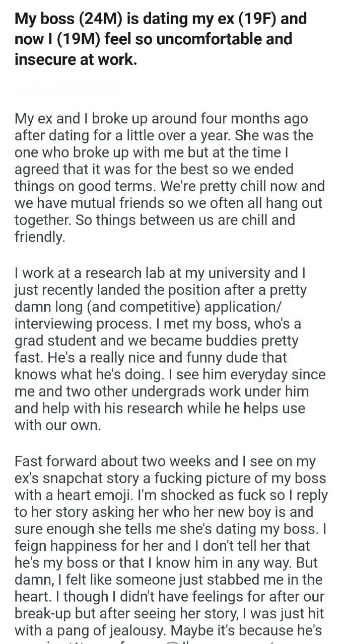Click the first paragraph starting "My ex and I"
The width and height of the screenshot is (345, 644).
(169, 178)
